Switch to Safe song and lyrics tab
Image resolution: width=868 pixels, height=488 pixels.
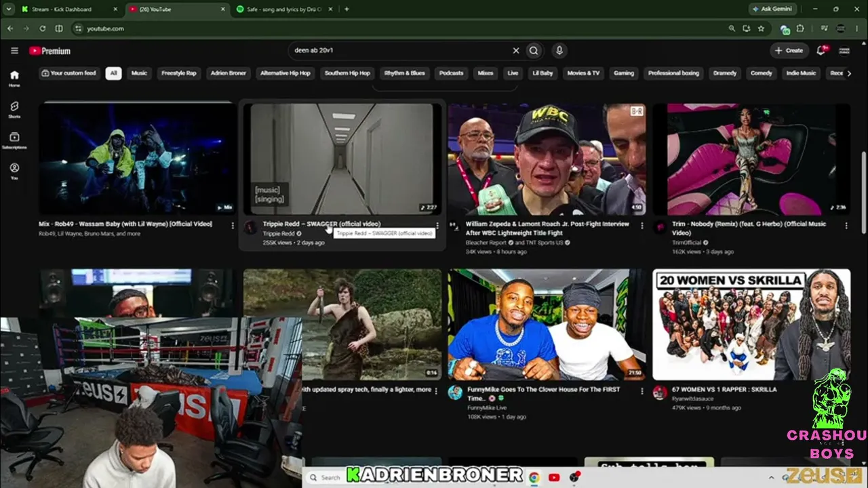(285, 9)
